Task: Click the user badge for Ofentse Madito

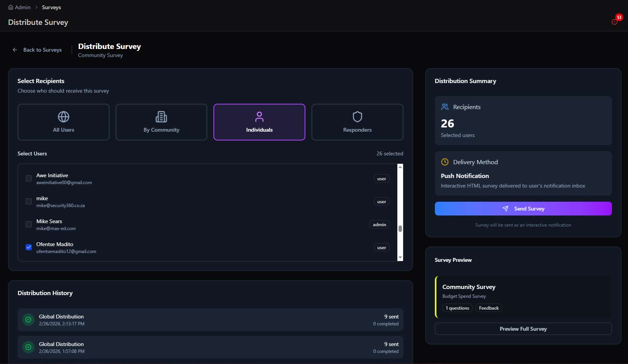Action: [x=382, y=248]
